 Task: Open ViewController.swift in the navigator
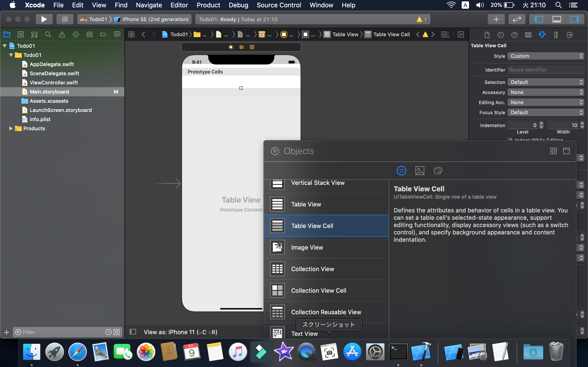[x=54, y=83]
